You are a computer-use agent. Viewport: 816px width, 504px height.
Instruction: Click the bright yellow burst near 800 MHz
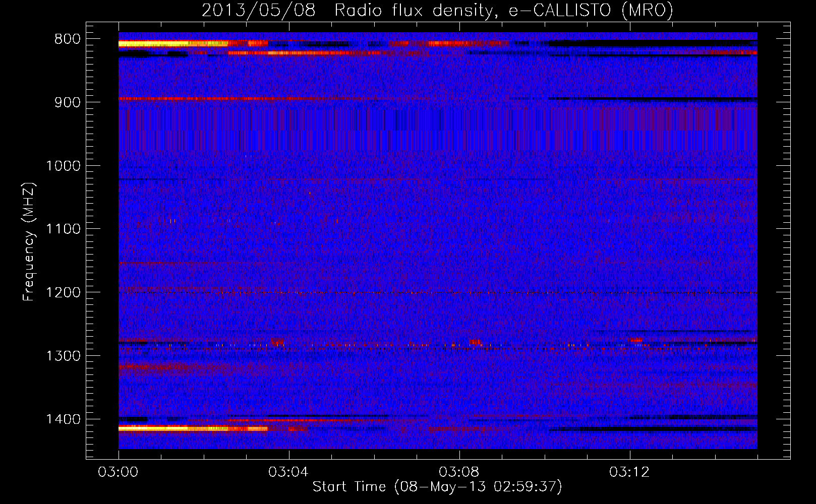coord(173,44)
